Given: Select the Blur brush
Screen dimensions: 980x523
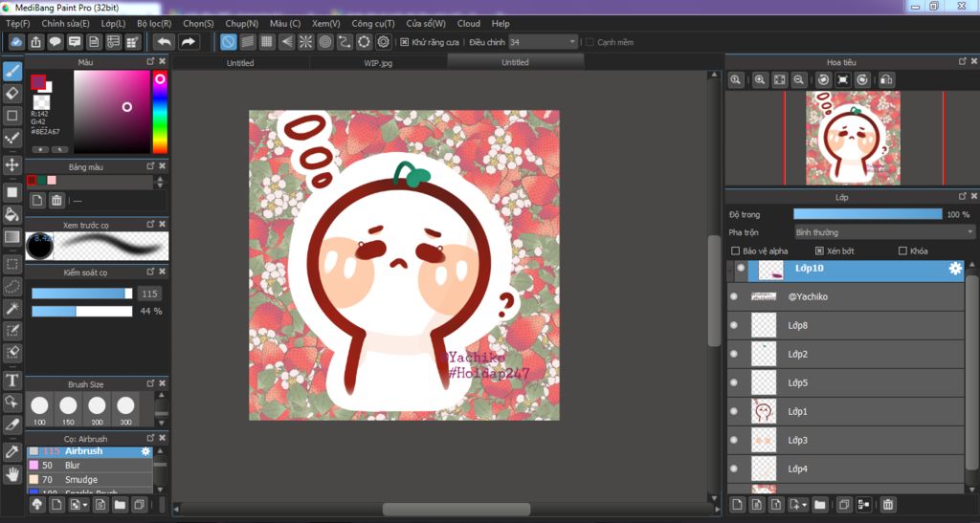Looking at the screenshot, I should click(89, 465).
